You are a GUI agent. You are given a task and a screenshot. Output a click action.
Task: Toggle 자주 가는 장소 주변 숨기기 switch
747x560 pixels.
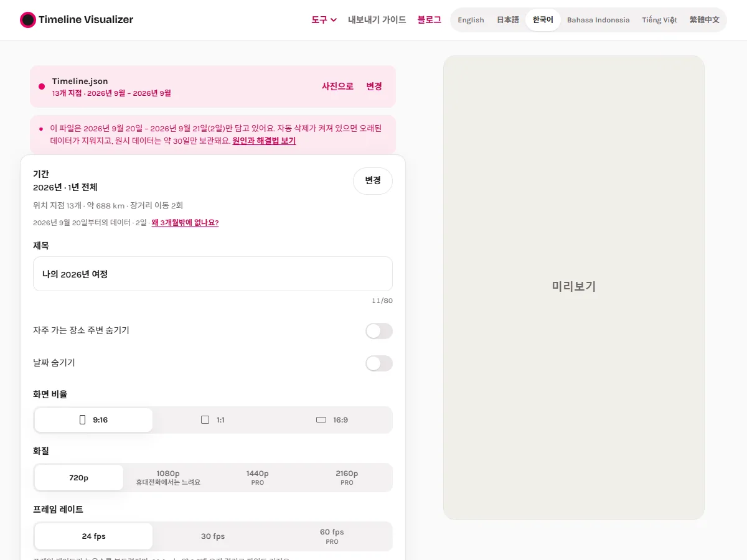[379, 331]
